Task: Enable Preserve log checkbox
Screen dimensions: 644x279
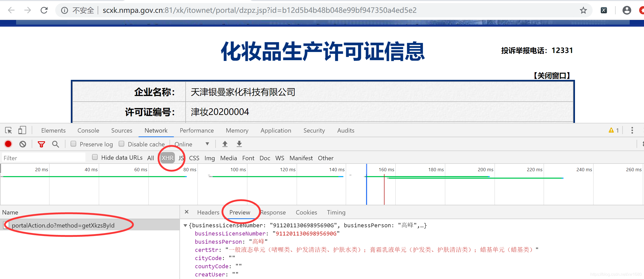Action: (x=73, y=144)
